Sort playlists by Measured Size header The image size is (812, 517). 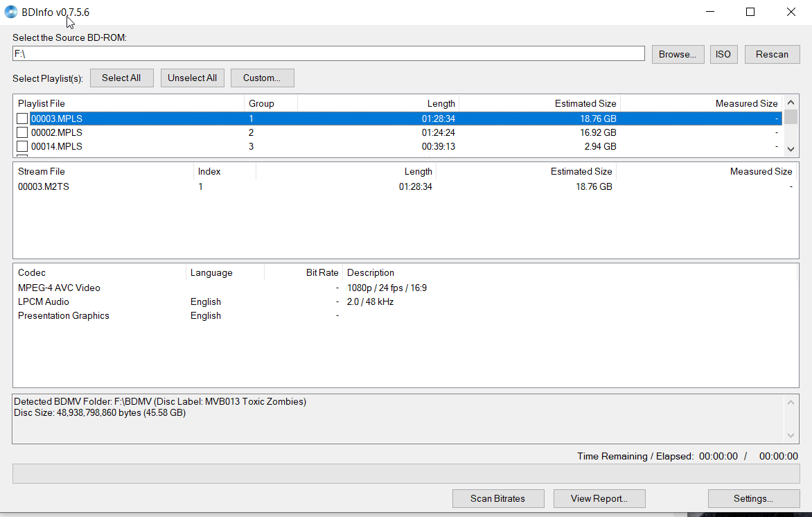(701, 103)
